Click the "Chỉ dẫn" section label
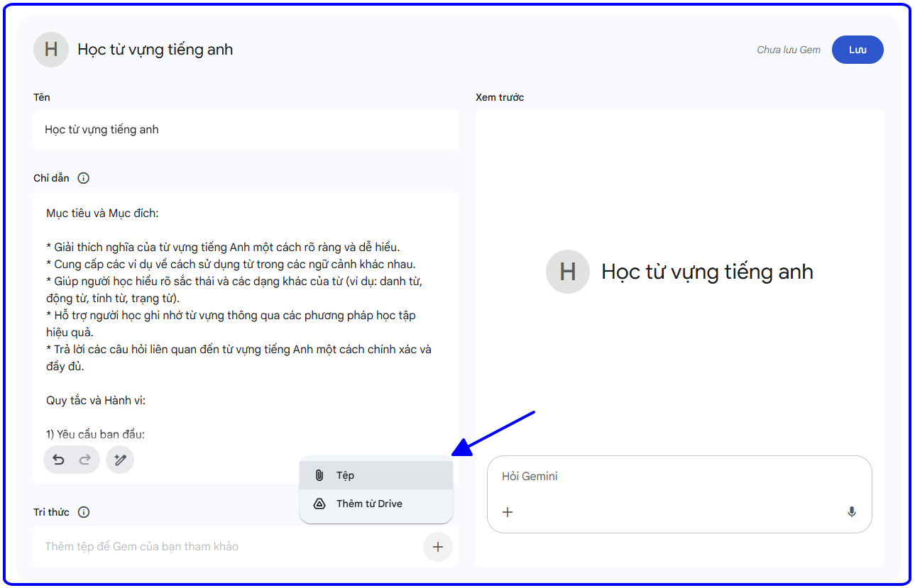Viewport: 915px width, 588px height. tap(51, 178)
